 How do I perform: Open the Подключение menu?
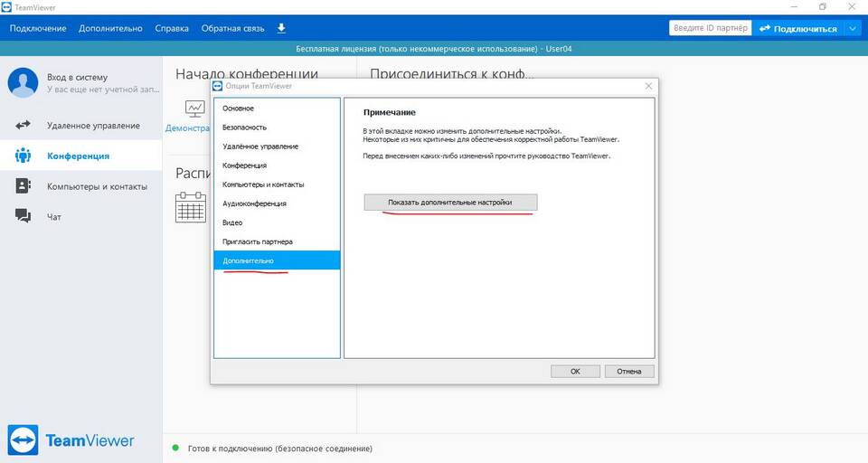(38, 28)
